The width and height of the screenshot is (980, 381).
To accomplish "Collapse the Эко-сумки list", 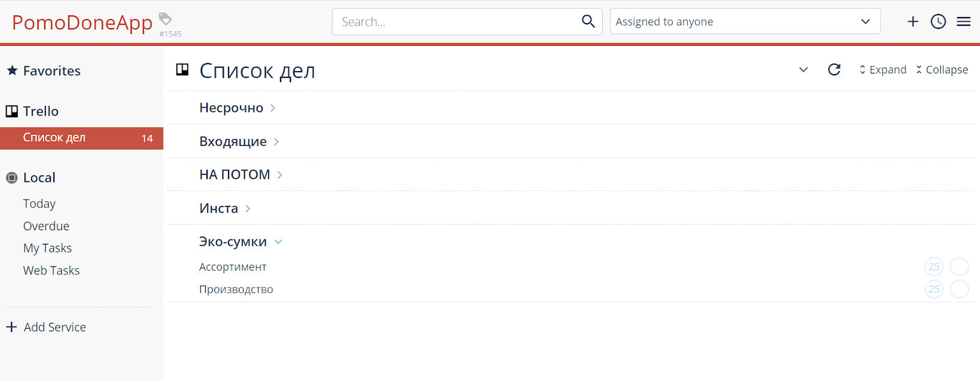I will coord(279,242).
